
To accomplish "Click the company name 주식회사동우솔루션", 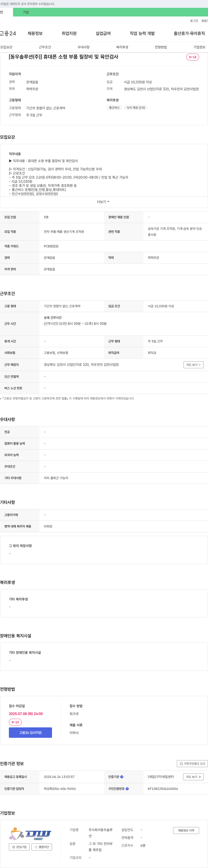I will point(101,833).
